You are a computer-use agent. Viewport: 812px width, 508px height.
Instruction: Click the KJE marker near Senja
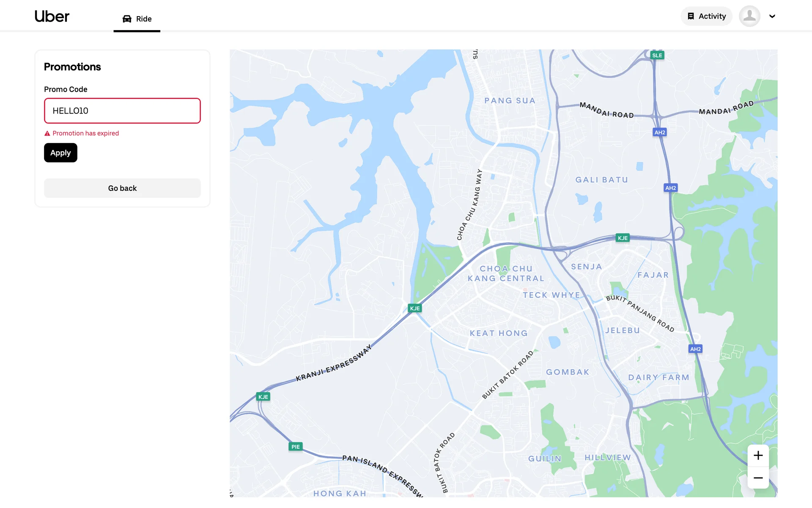point(623,238)
